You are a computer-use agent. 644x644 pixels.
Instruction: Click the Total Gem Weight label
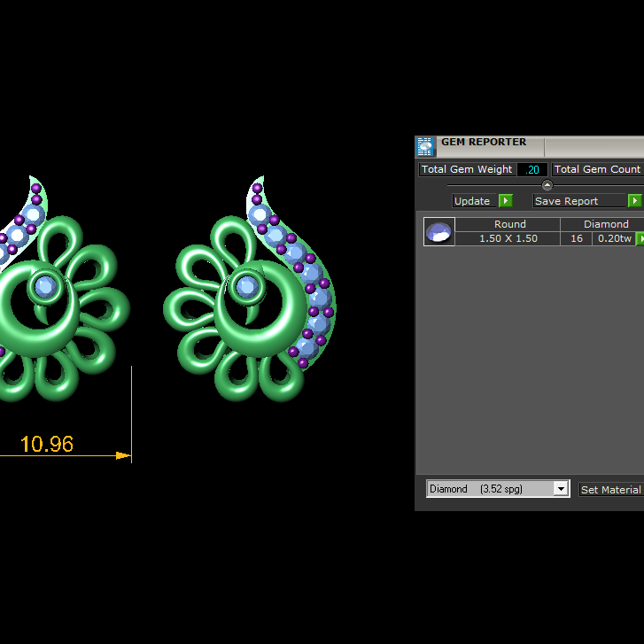click(467, 169)
